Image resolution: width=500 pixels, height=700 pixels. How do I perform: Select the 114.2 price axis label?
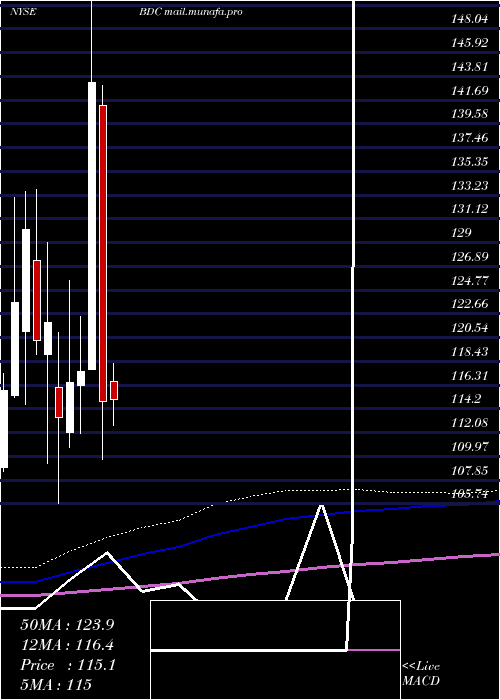(x=466, y=399)
